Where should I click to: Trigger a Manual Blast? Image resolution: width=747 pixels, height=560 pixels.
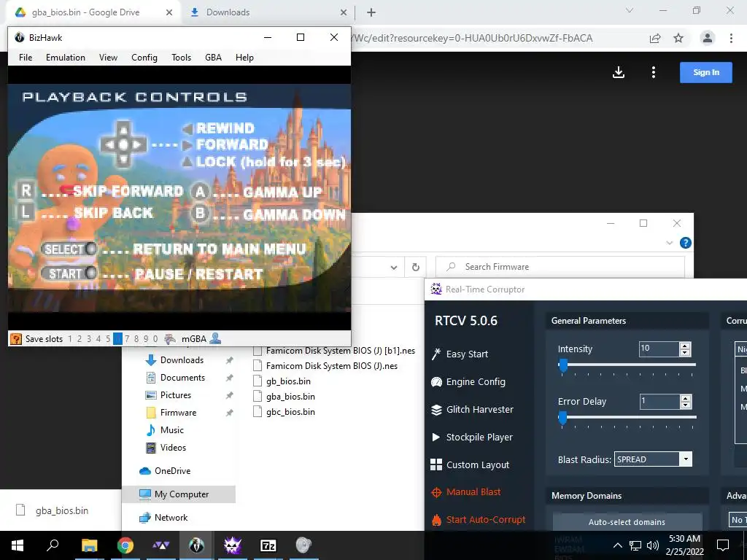(x=465, y=492)
